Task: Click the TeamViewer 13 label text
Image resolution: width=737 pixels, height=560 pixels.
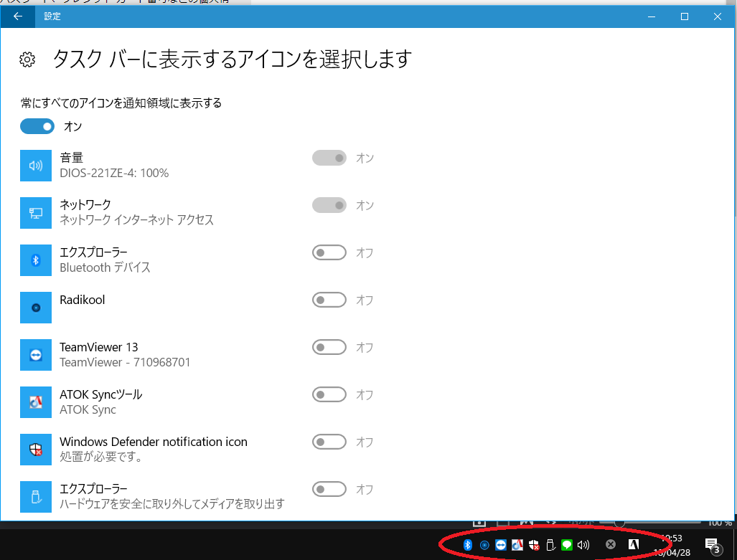Action: click(x=99, y=347)
